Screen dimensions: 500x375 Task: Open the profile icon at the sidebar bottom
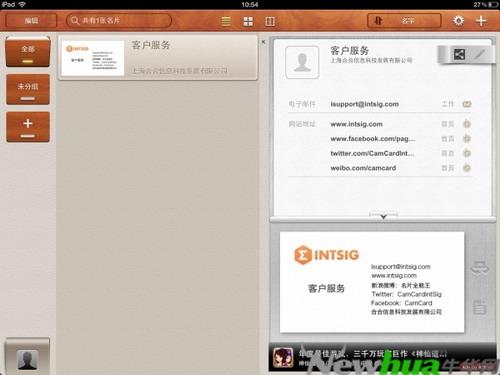(x=27, y=357)
